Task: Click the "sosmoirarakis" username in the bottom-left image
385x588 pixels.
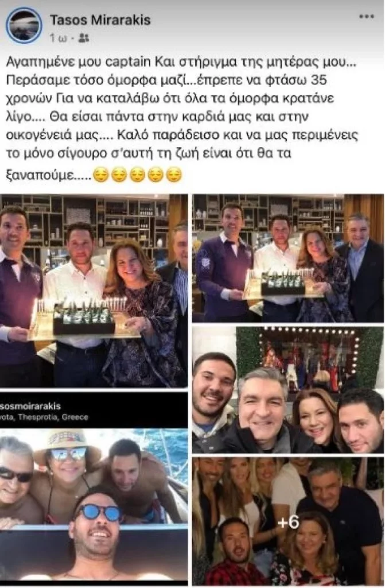Action: click(30, 406)
